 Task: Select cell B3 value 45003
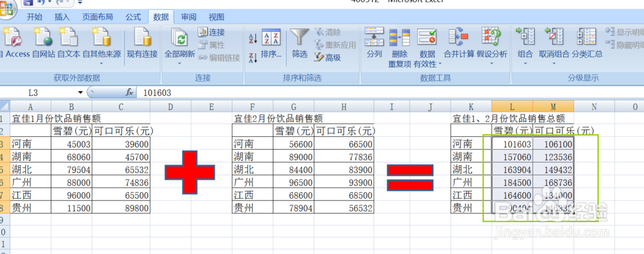pyautogui.click(x=71, y=143)
